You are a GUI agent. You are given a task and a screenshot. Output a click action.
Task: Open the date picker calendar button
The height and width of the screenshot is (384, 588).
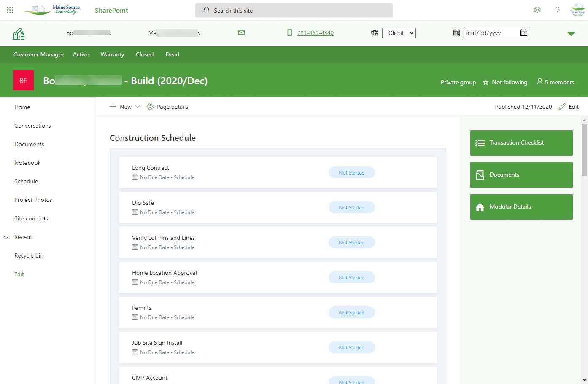pos(523,32)
